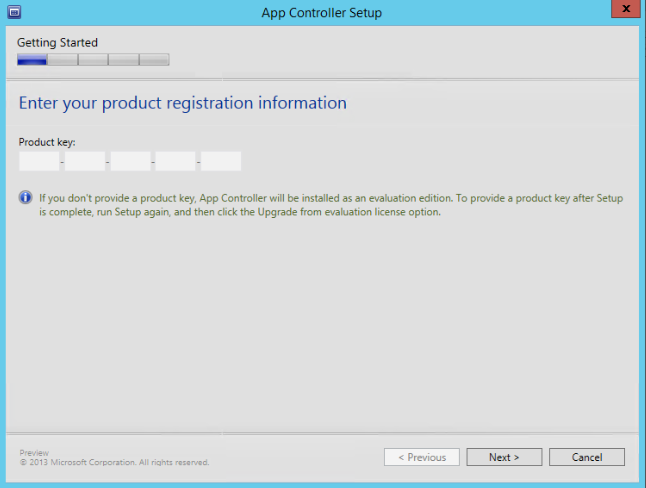
Task: Click the fourth progress step segment
Action: (x=123, y=60)
